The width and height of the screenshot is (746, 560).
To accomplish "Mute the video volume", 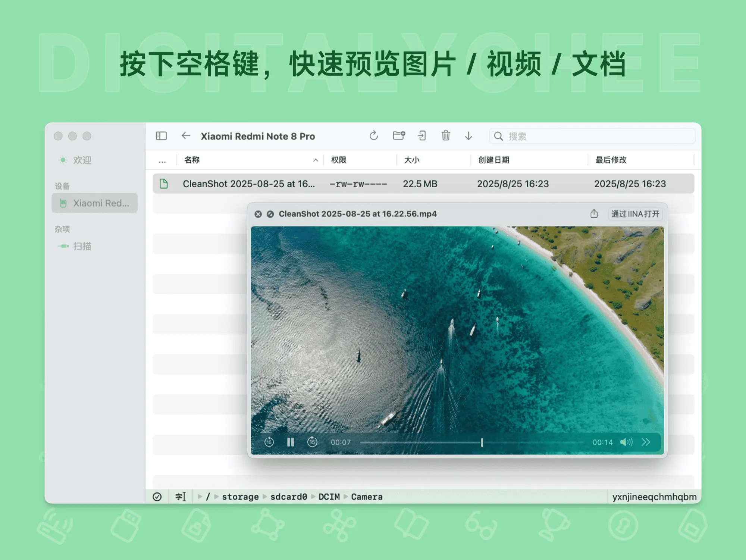I will (x=626, y=442).
